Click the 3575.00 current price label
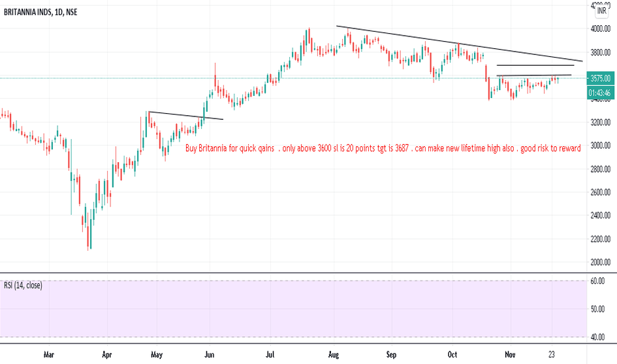 [x=600, y=78]
